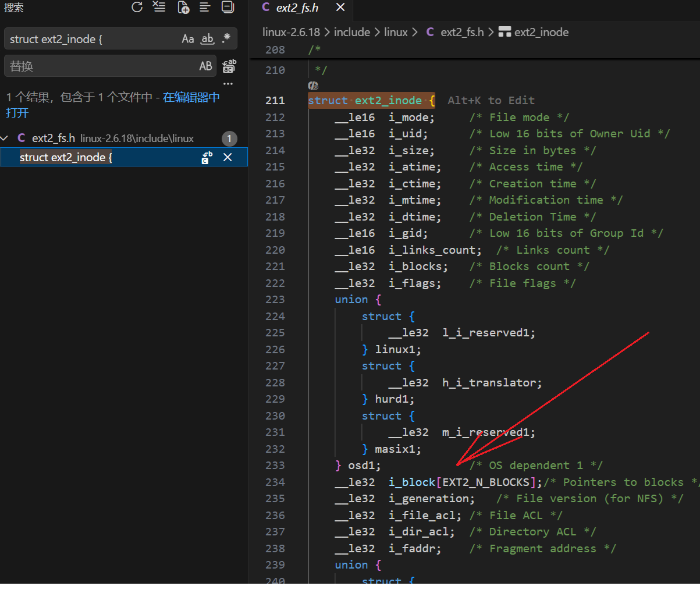This screenshot has width=700, height=593.
Task: Click the 'union {' keyword on line 239
Action: tap(358, 565)
